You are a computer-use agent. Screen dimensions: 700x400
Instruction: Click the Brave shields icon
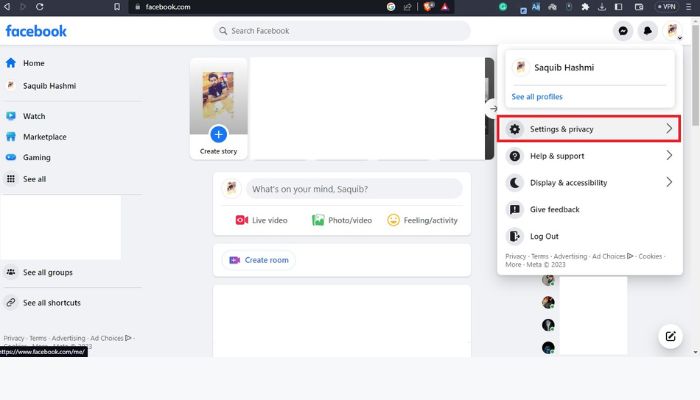(x=428, y=7)
